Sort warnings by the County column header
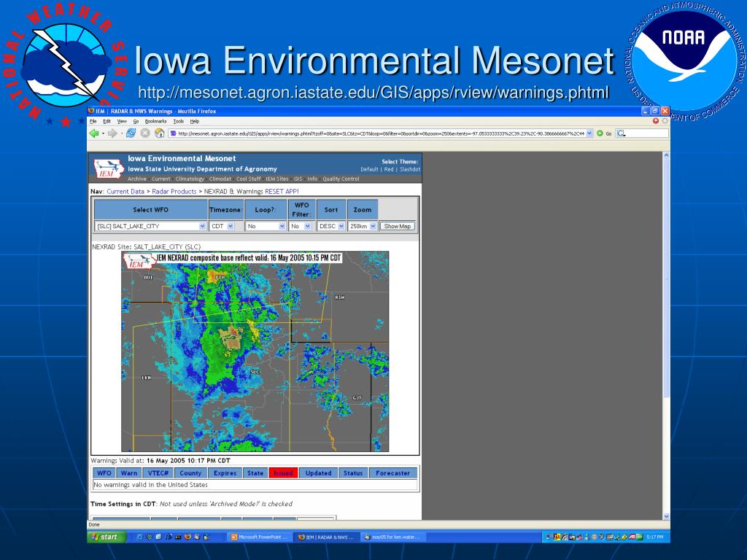The width and height of the screenshot is (747, 560). point(190,472)
